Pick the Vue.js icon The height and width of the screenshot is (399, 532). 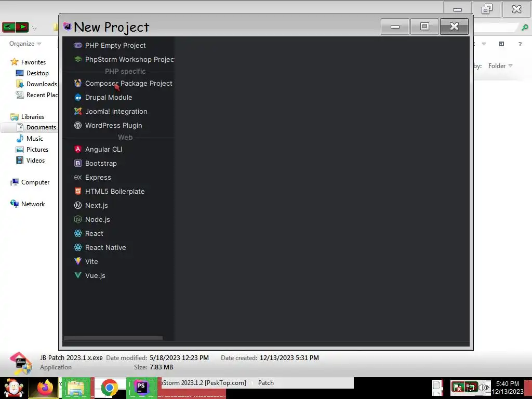pos(78,275)
